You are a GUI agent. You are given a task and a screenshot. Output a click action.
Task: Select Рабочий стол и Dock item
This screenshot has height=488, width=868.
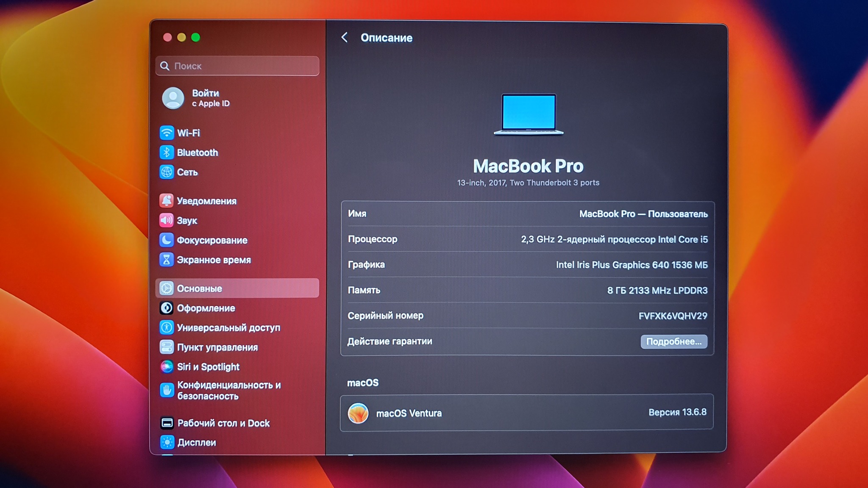tap(223, 423)
